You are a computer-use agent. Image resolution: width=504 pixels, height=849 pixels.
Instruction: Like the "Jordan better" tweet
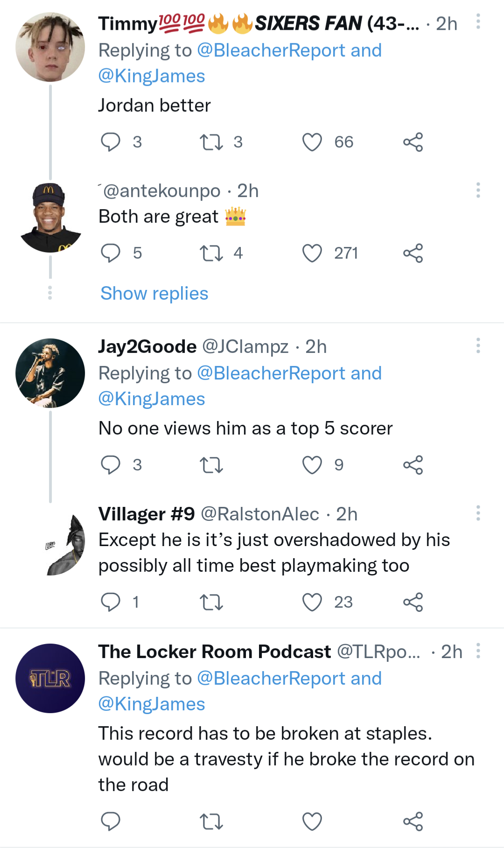point(312,142)
